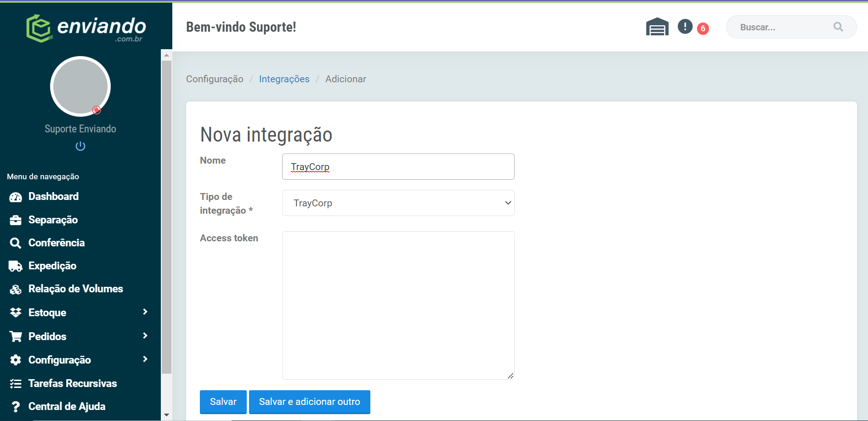Screen dimensions: 868x421
Task: Focus the Access token textarea
Action: [398, 306]
